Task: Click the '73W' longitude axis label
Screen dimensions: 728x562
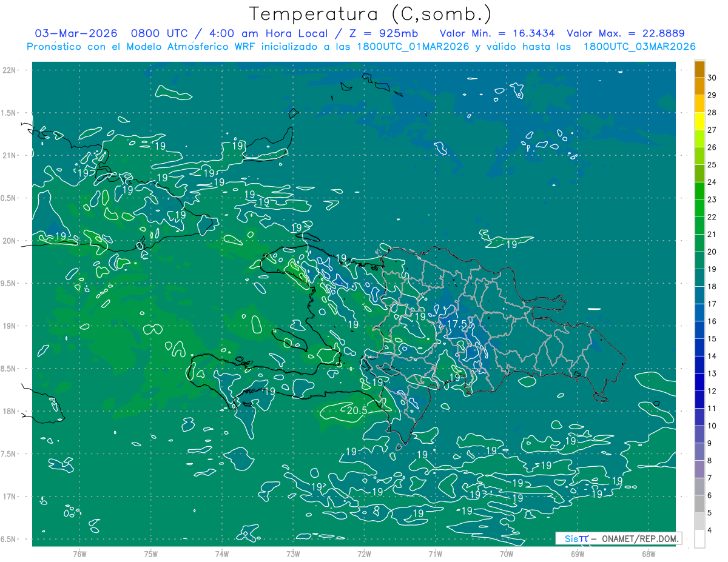Action: 293,554
